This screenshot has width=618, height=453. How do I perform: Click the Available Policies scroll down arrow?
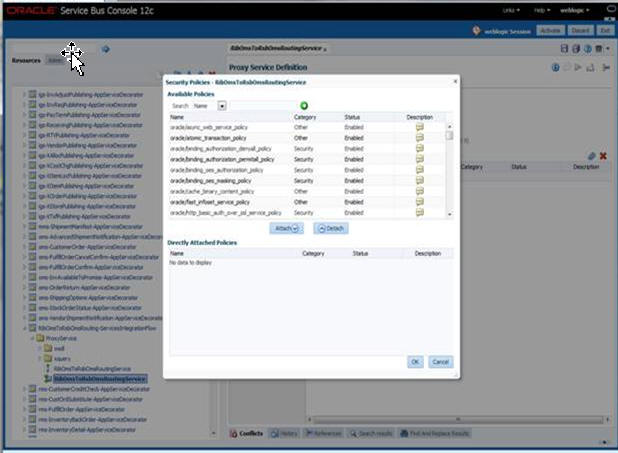tap(450, 214)
